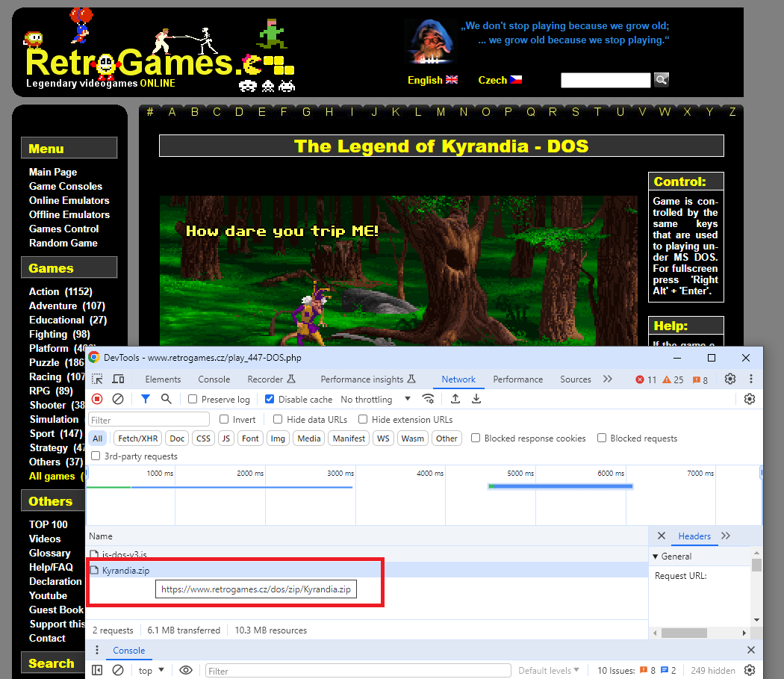Enable Hide data URLs checkbox

click(x=278, y=419)
